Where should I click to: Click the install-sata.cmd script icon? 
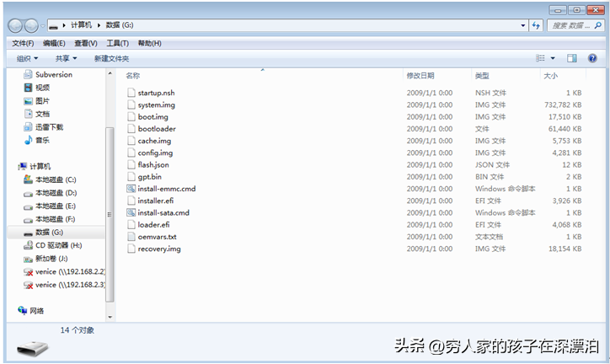pyautogui.click(x=131, y=212)
